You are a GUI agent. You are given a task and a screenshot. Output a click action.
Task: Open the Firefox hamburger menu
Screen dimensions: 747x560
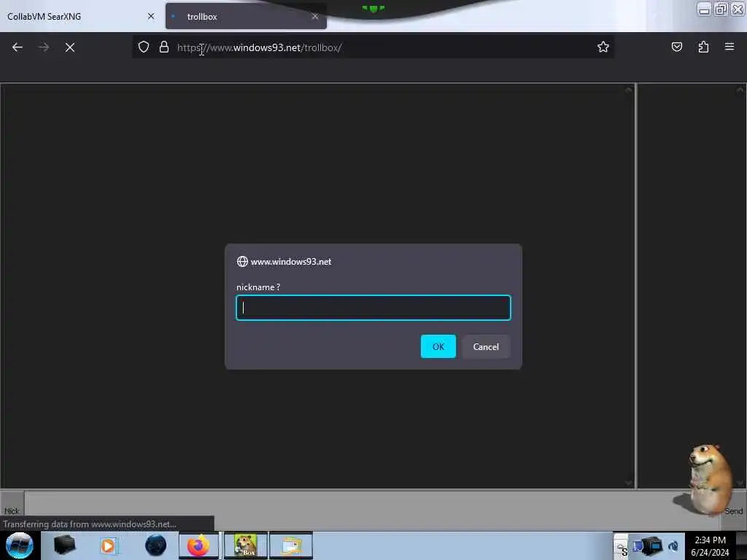(729, 47)
